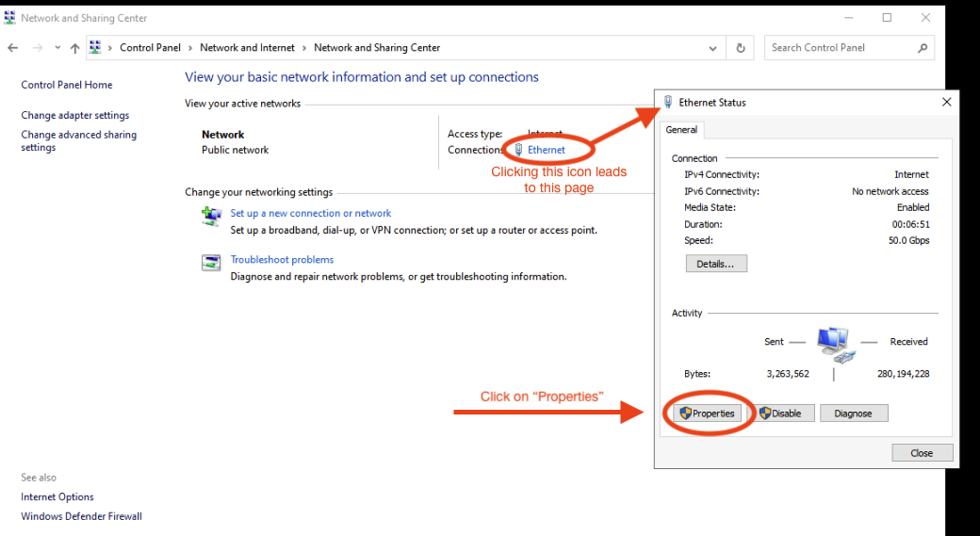This screenshot has height=536, width=980.
Task: Click the Properties button
Action: pyautogui.click(x=708, y=413)
